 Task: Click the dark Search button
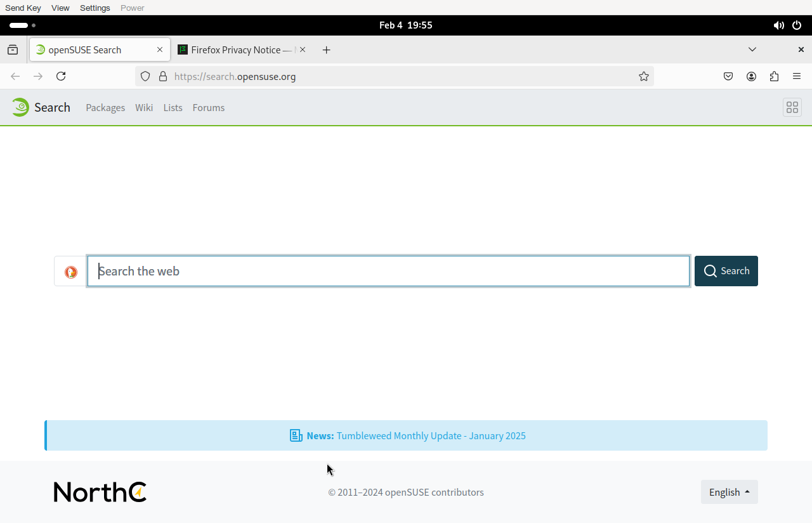(726, 271)
